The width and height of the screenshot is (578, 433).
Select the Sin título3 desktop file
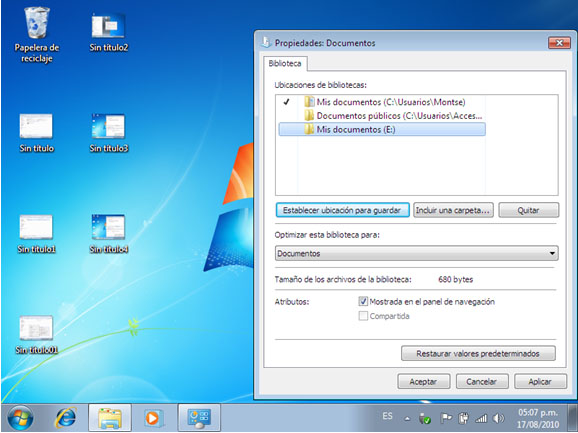[108, 133]
